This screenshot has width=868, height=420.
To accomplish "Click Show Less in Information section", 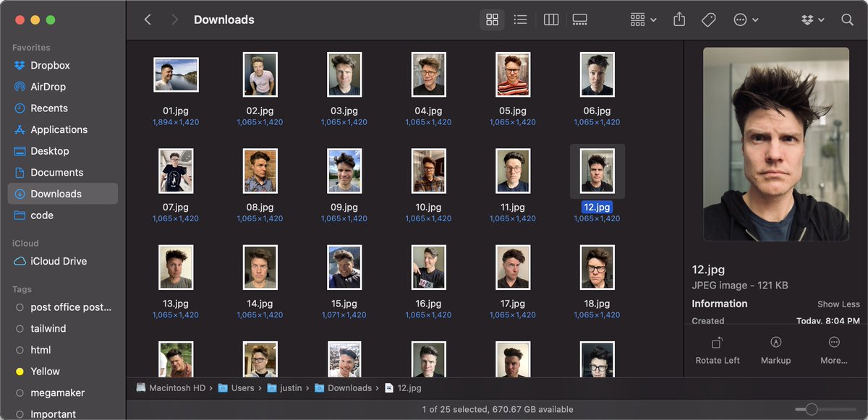I will (x=838, y=304).
